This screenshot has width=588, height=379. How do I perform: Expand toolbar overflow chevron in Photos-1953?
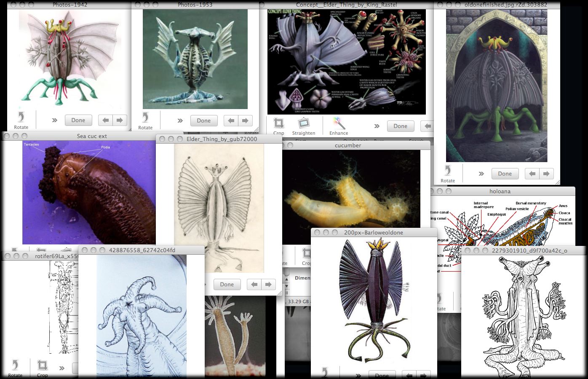(180, 120)
